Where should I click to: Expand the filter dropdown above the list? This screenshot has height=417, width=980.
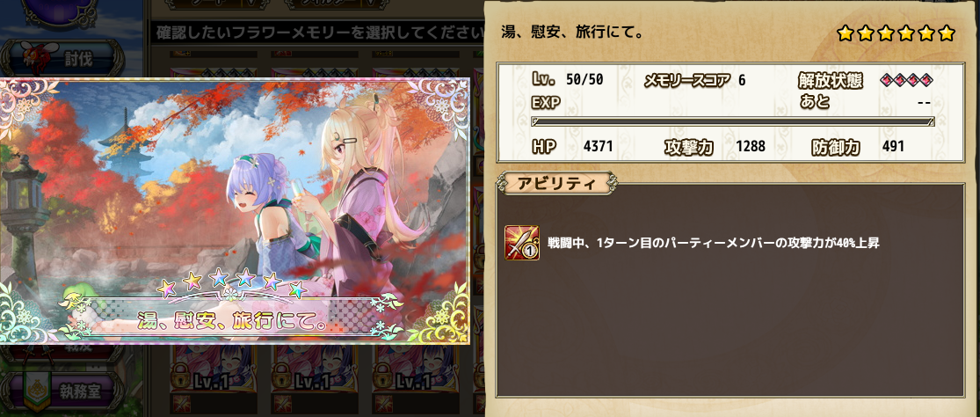coord(338,4)
